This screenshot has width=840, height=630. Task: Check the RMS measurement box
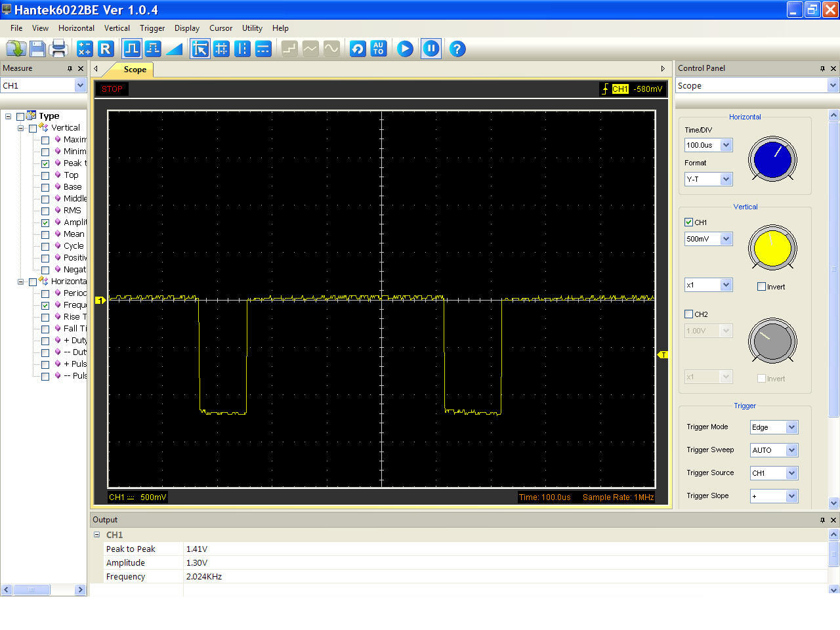tap(45, 211)
